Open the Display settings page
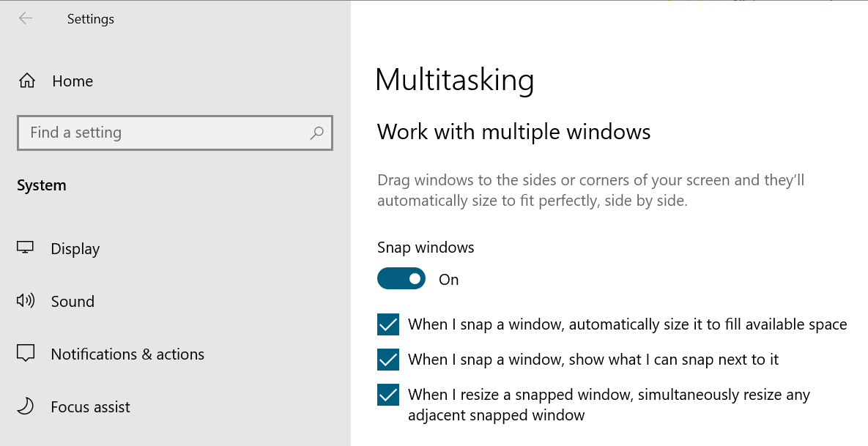This screenshot has width=868, height=446. point(75,249)
